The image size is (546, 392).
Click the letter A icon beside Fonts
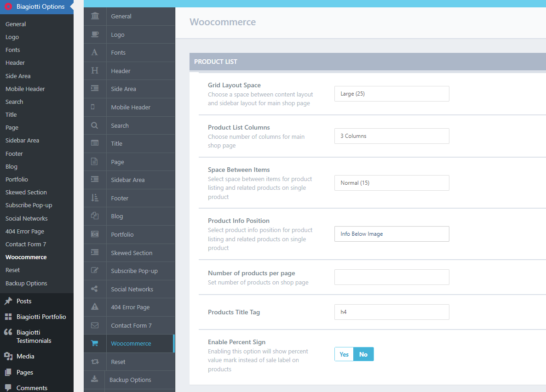94,52
